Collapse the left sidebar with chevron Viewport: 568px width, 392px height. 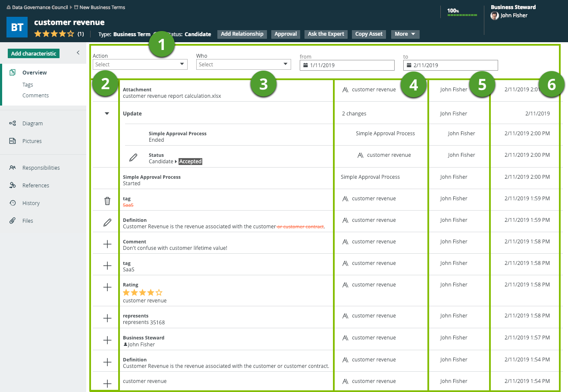click(78, 53)
